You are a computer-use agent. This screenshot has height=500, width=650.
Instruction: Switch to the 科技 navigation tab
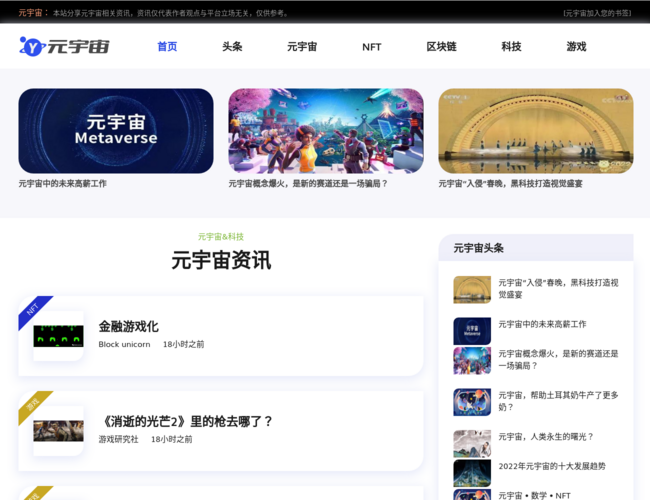[511, 47]
